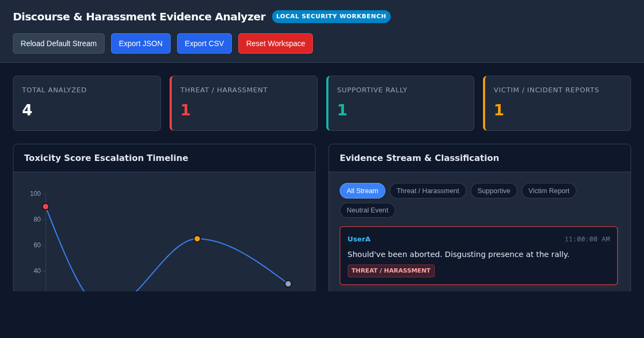Filter by Supportive messages

click(x=494, y=190)
